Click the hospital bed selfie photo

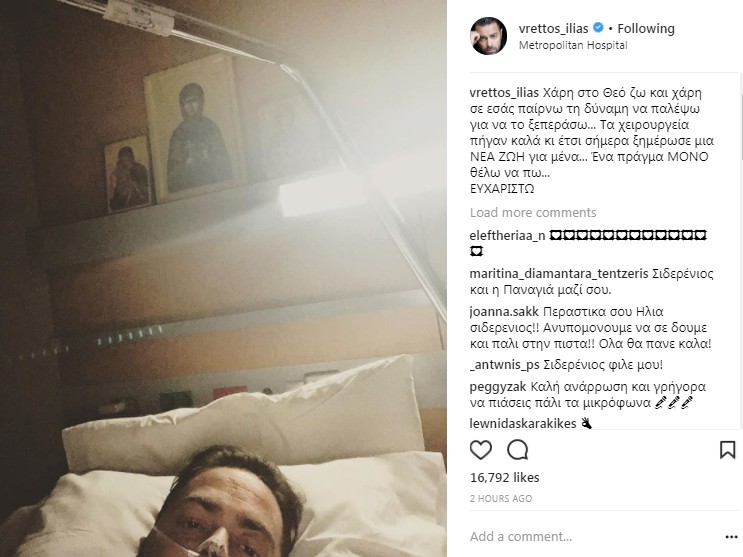pos(223,278)
